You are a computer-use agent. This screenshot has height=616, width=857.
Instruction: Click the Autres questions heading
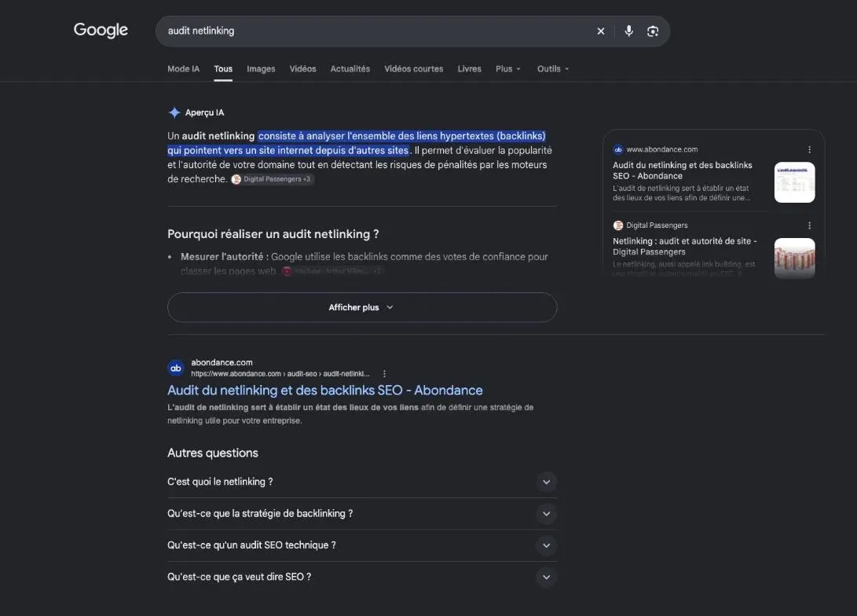[x=213, y=453]
